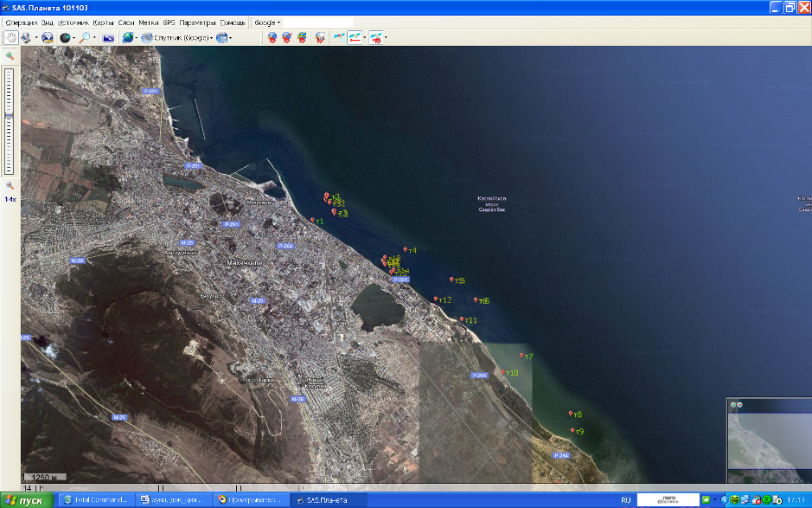Open the Операции menu

coord(22,23)
